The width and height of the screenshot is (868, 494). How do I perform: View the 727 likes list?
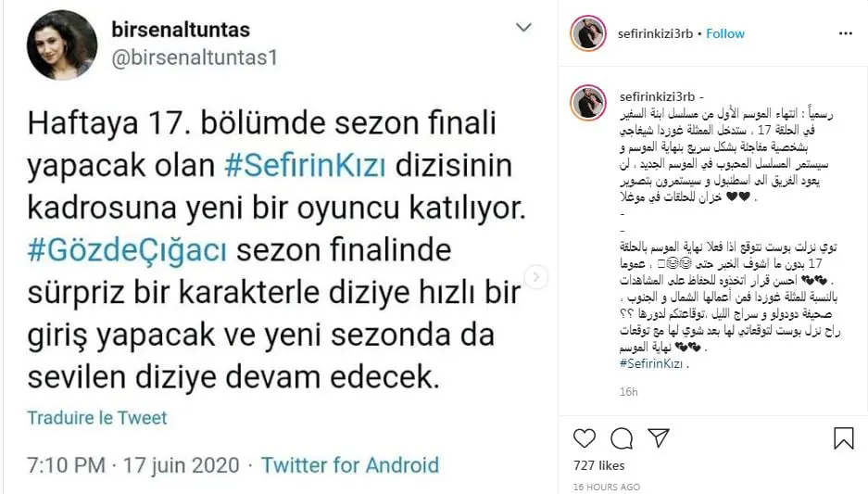599,466
